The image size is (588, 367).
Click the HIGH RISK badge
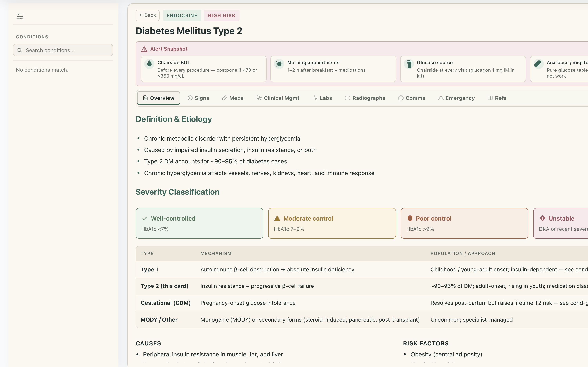[x=221, y=15]
